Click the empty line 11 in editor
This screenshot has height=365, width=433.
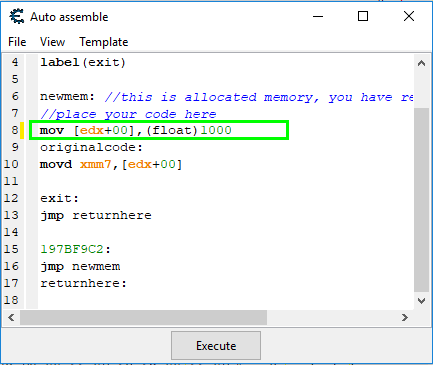[x=226, y=181]
